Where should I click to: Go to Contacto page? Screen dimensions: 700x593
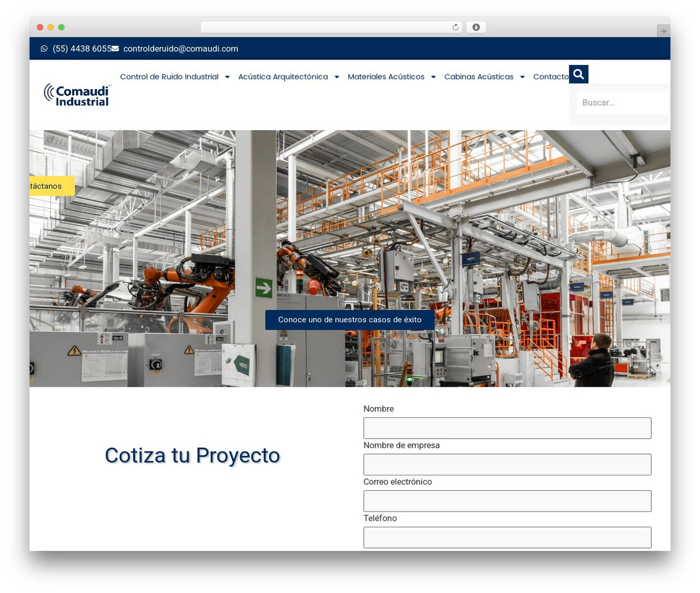coord(551,77)
